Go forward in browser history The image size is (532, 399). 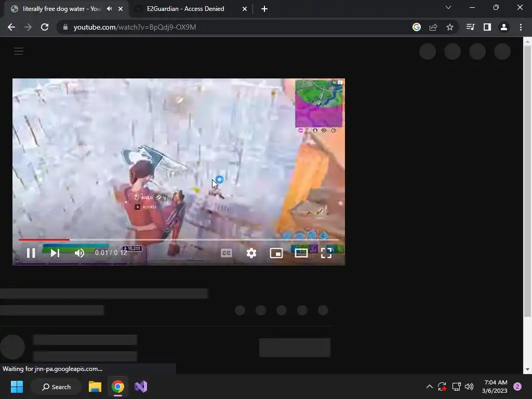[x=28, y=27]
